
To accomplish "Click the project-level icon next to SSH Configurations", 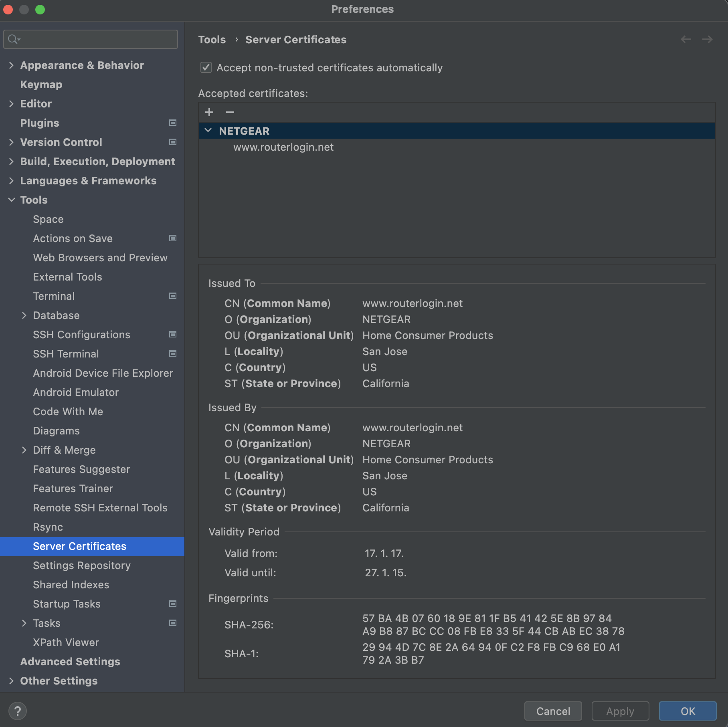I will (173, 334).
